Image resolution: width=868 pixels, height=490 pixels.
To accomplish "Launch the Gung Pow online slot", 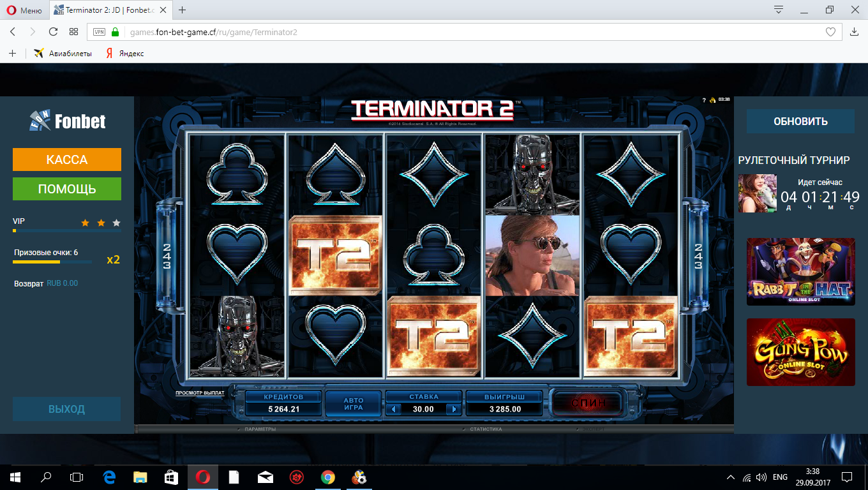I will [801, 352].
